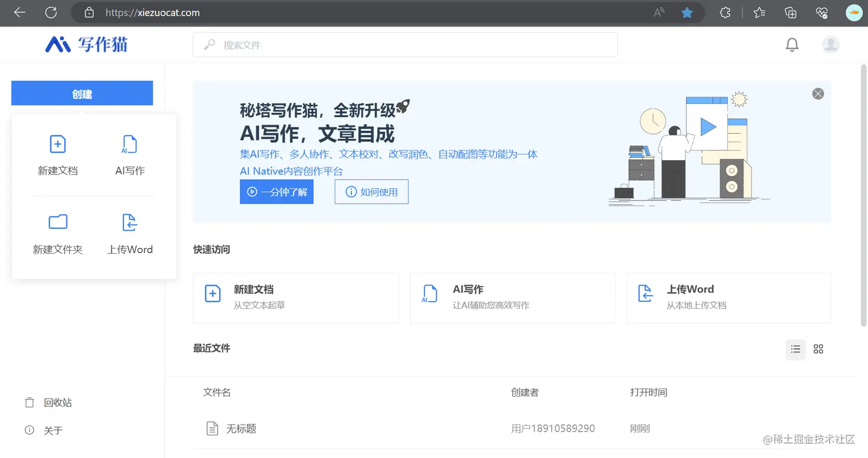Viewport: 868px width, 458px height.
Task: Open the notification bell
Action: tap(792, 44)
